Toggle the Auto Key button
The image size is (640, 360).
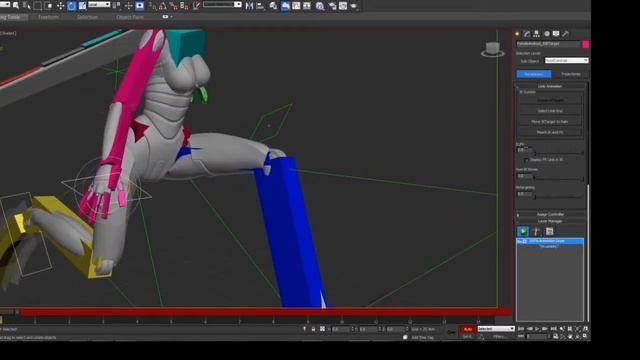point(468,329)
